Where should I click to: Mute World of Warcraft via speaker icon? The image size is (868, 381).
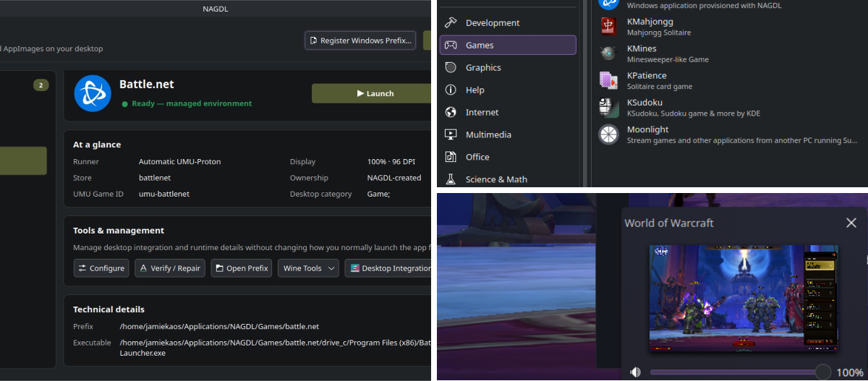(x=635, y=372)
